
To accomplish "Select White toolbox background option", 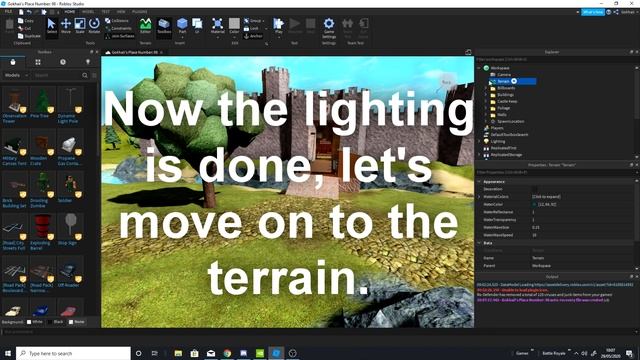I will pyautogui.click(x=35, y=322).
